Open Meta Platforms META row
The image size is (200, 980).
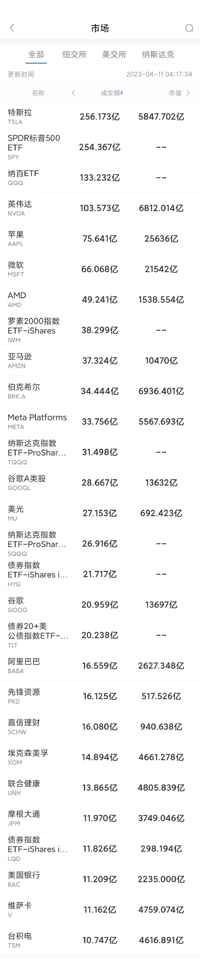[x=100, y=422]
